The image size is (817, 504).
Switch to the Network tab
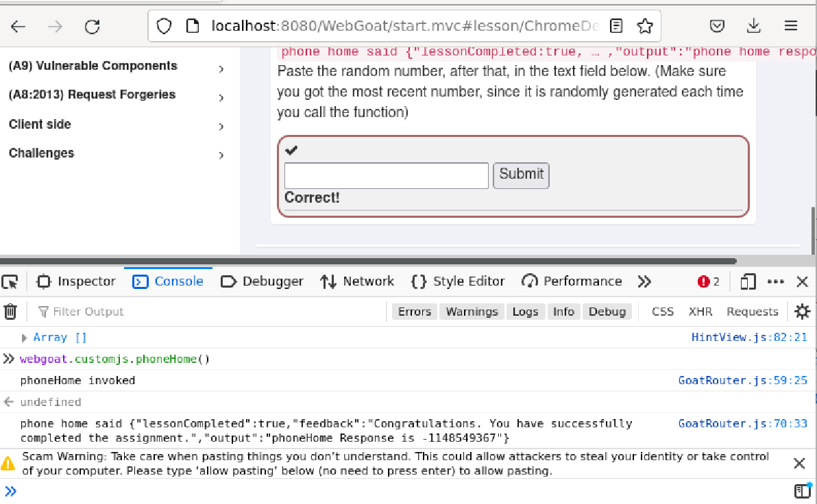pos(357,281)
